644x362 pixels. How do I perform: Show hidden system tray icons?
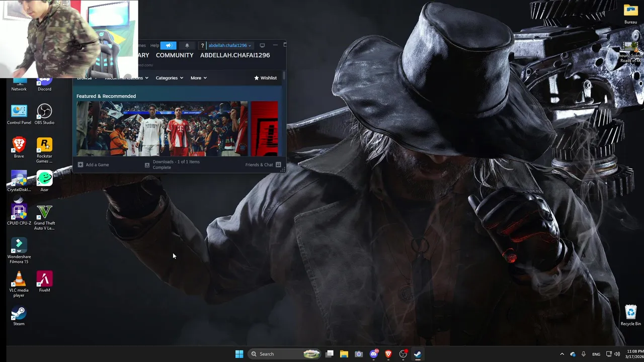562,354
